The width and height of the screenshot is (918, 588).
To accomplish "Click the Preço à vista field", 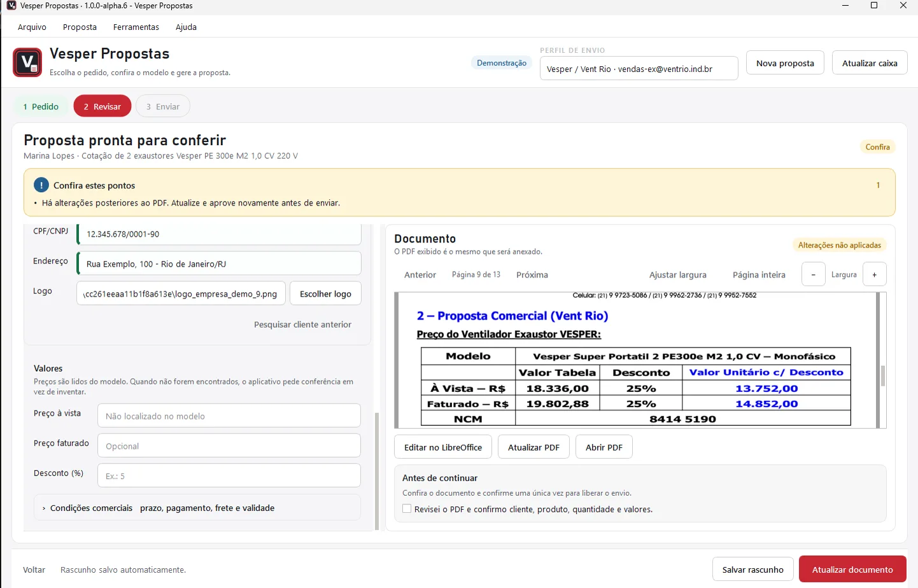I will point(229,416).
